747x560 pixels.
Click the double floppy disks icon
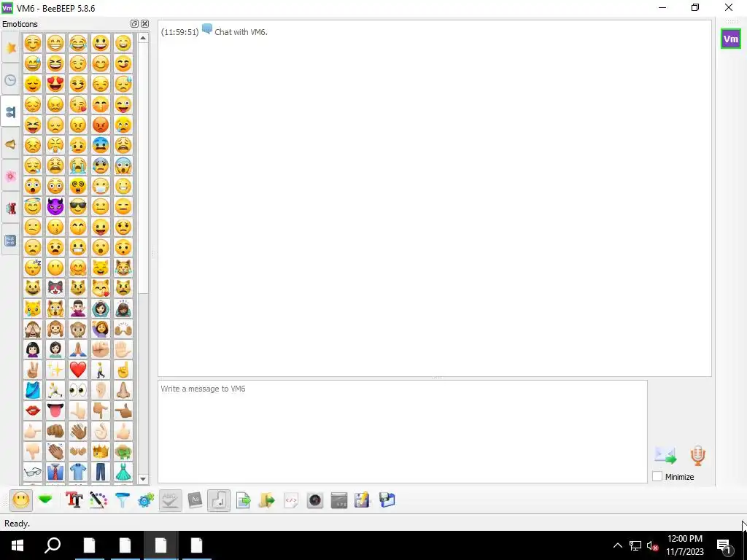[x=387, y=500]
